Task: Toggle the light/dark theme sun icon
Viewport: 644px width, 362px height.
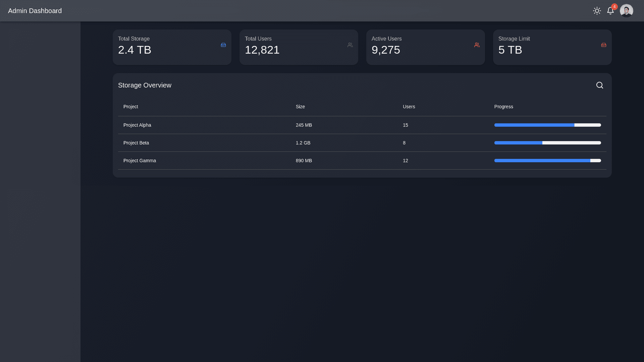Action: coord(597,11)
